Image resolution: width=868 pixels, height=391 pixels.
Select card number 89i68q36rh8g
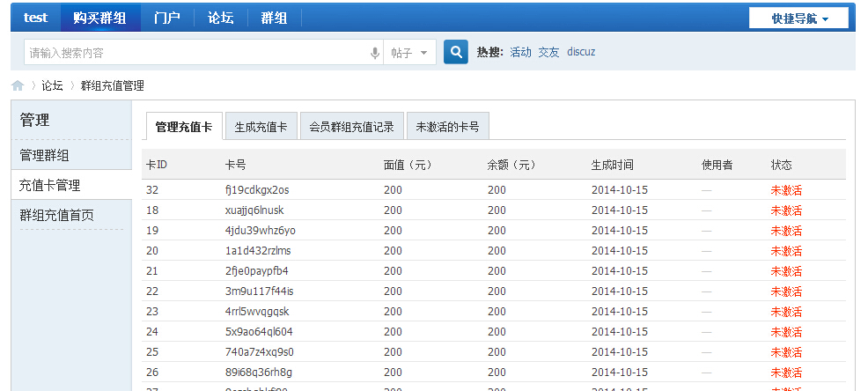click(259, 373)
